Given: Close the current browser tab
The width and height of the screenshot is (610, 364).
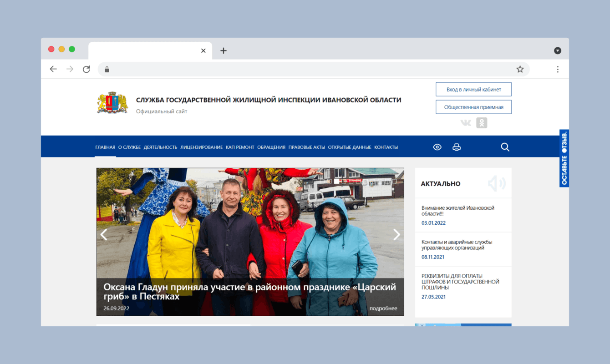Looking at the screenshot, I should click(203, 51).
